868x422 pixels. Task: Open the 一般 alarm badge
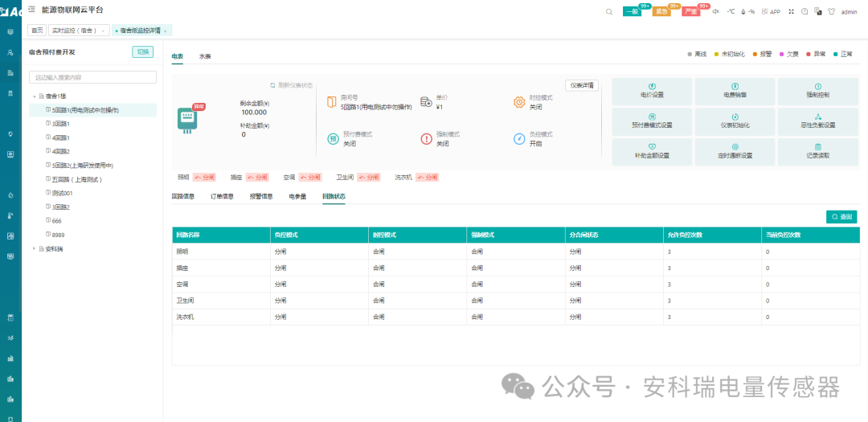(632, 11)
